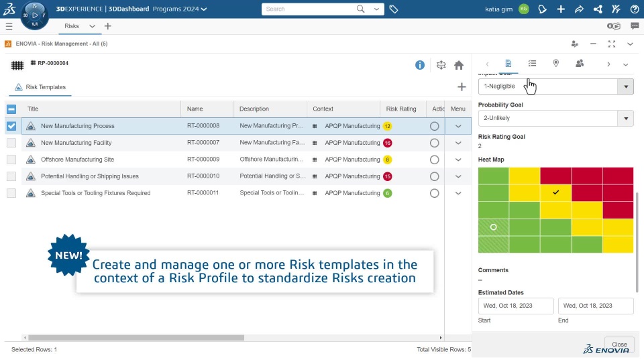Screen dimensions: 644x362
Task: Click the estimated Start date field
Action: pos(516,306)
